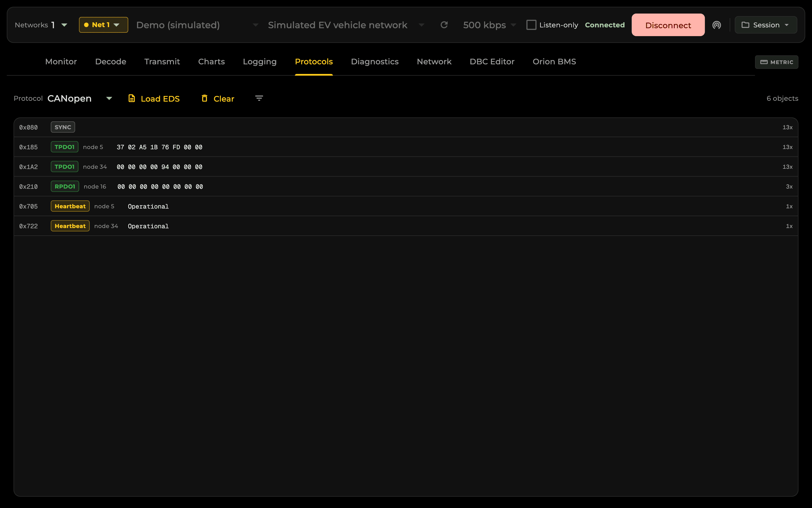This screenshot has width=812, height=508.
Task: Open the Networks count dropdown
Action: click(41, 25)
